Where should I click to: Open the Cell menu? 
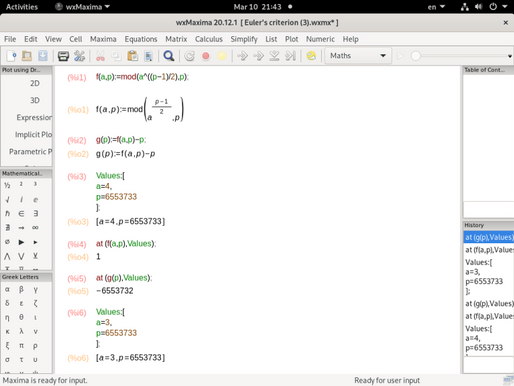(x=76, y=39)
